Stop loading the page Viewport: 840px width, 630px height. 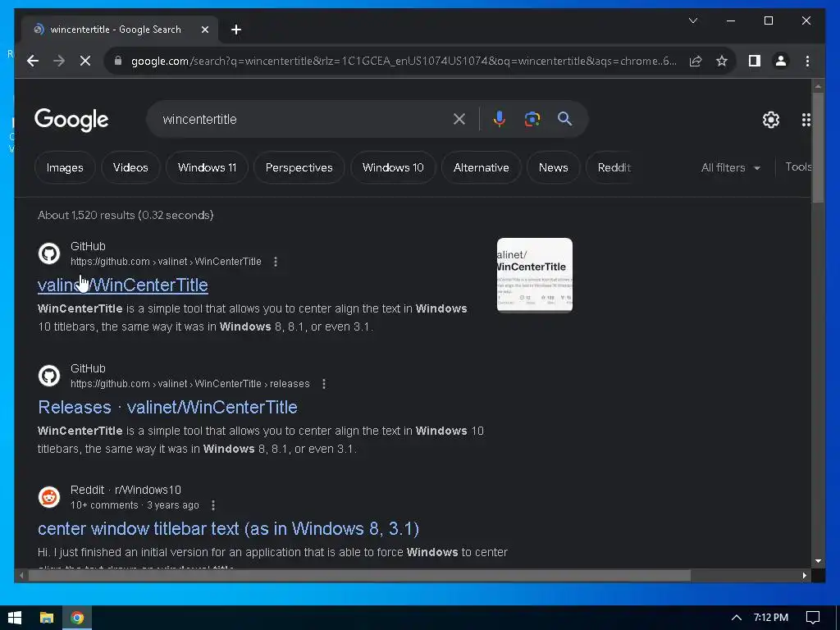[85, 61]
